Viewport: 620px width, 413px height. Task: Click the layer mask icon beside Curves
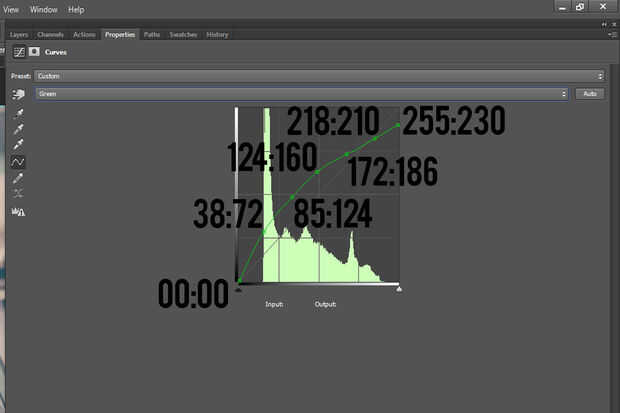pyautogui.click(x=34, y=52)
